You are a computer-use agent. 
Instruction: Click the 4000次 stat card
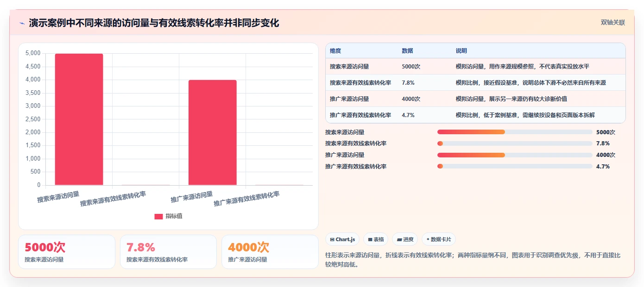click(270, 252)
